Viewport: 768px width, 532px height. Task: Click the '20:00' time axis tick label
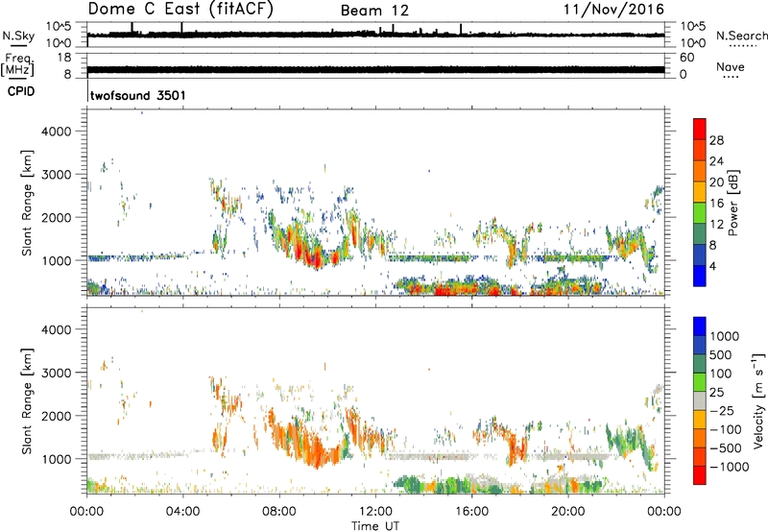coord(568,512)
